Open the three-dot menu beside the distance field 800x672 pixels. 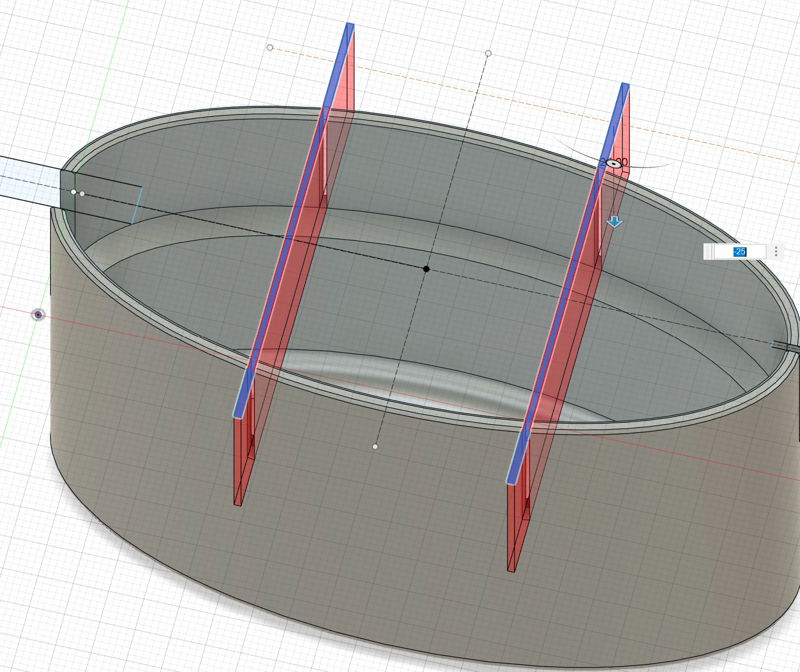(x=776, y=252)
